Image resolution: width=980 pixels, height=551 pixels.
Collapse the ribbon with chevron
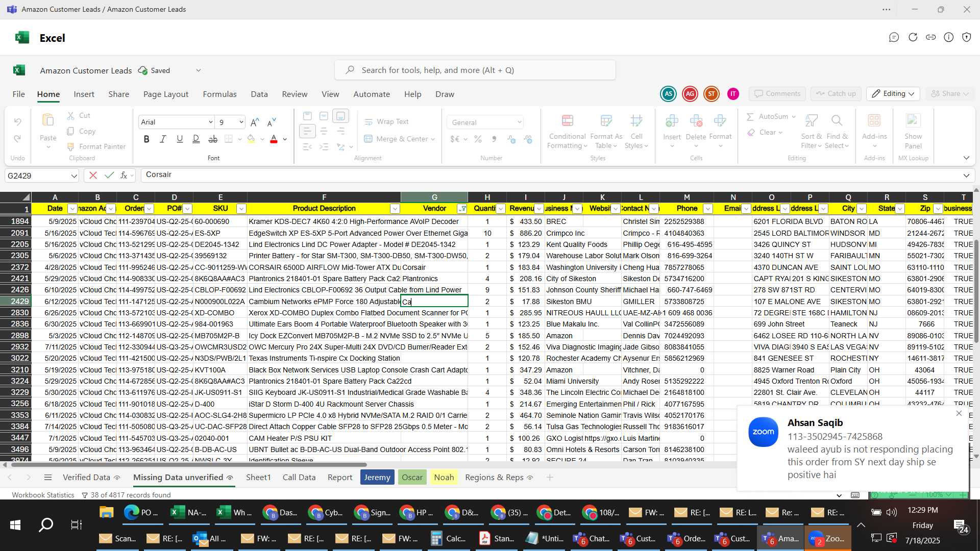click(966, 158)
